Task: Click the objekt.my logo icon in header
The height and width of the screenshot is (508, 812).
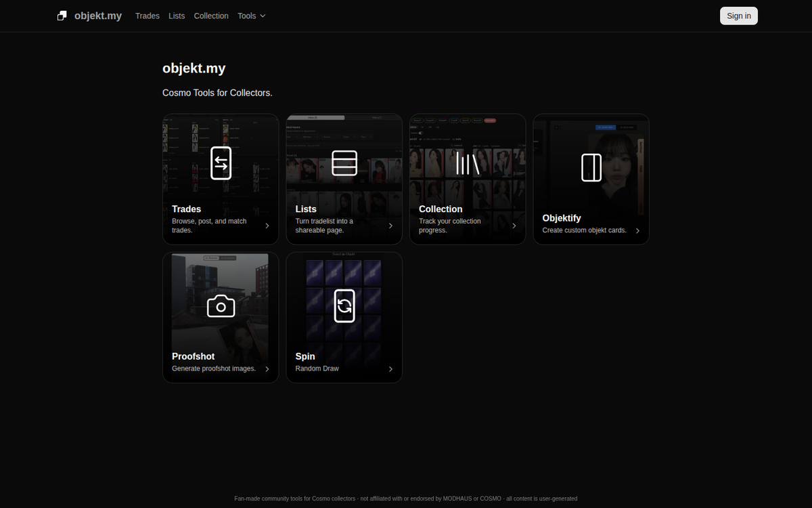Action: coord(62,16)
